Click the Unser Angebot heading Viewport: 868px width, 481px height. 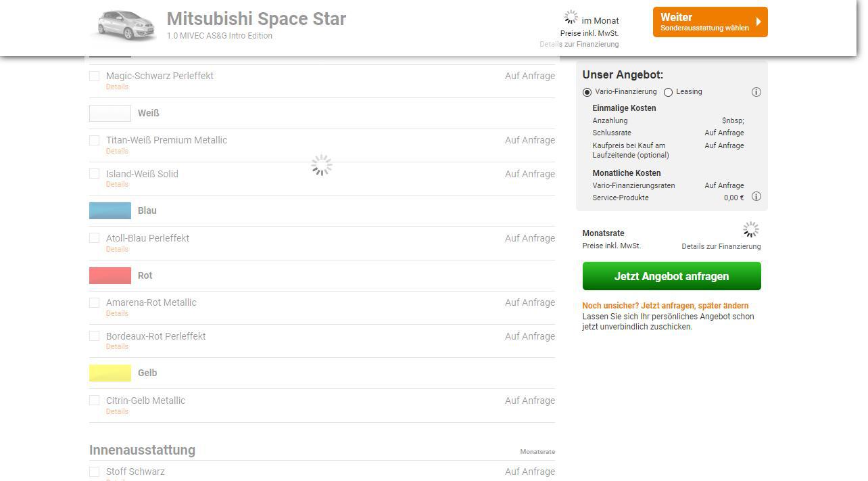pyautogui.click(x=623, y=75)
